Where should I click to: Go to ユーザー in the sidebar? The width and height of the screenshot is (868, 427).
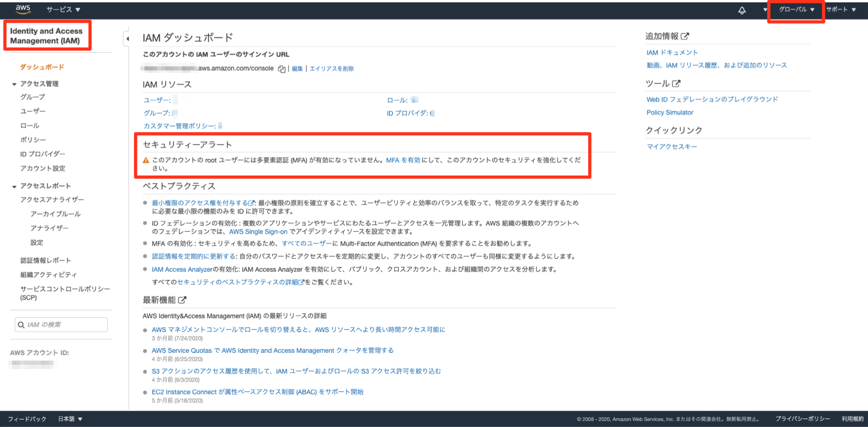coord(33,111)
